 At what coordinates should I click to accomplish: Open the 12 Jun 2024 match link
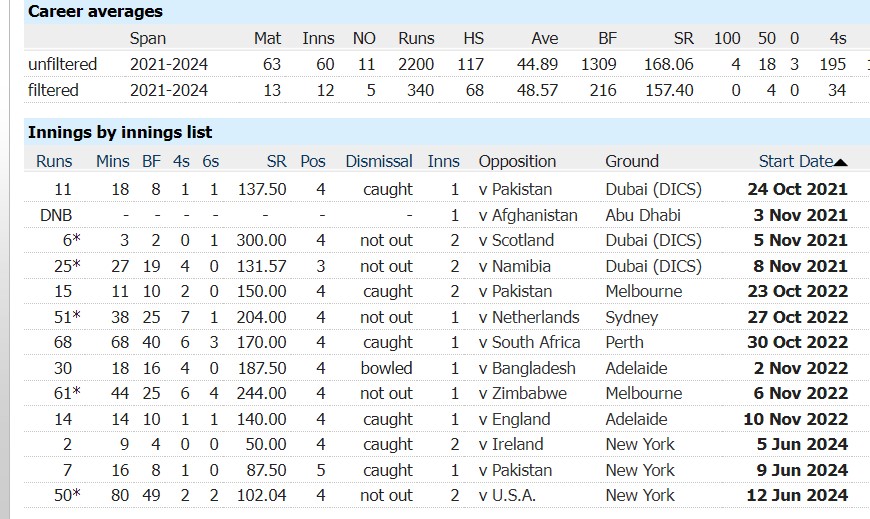[x=797, y=495]
